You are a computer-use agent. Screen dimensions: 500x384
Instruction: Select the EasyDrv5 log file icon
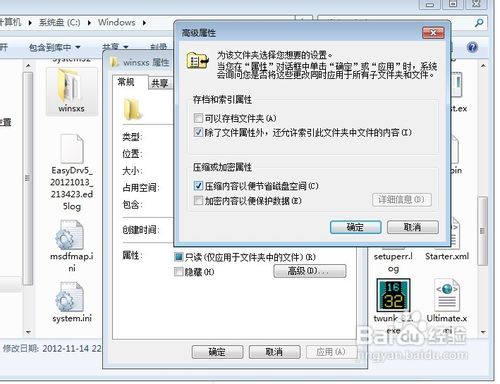(x=71, y=149)
